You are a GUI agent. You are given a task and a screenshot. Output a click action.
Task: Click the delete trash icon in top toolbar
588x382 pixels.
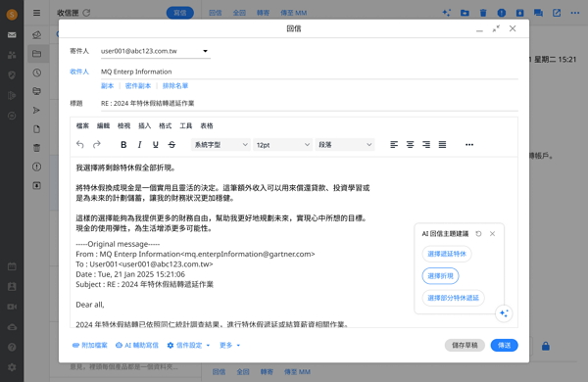483,13
